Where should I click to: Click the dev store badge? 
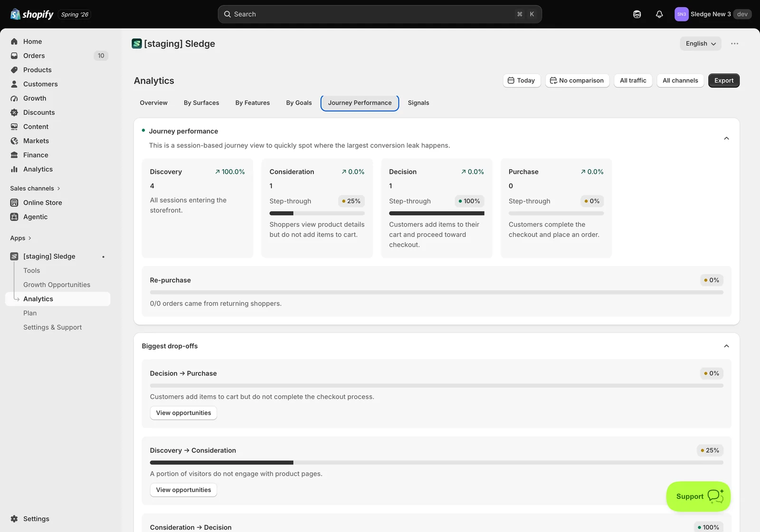(x=742, y=14)
